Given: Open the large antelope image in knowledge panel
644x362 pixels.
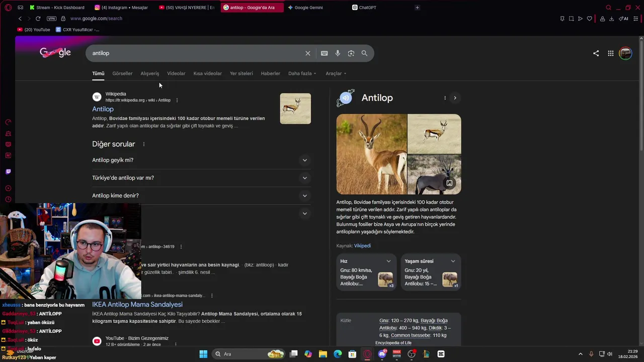Looking at the screenshot, I should coord(371,154).
